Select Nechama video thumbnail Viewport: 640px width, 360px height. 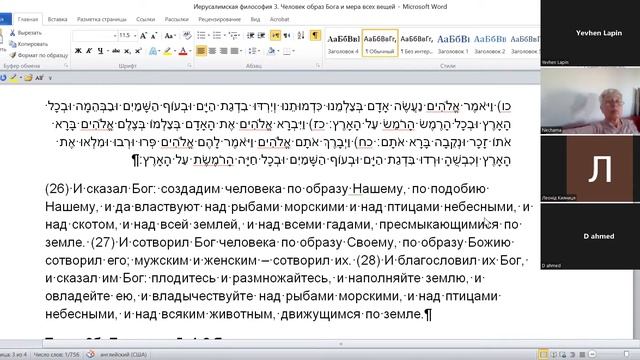tap(590, 101)
